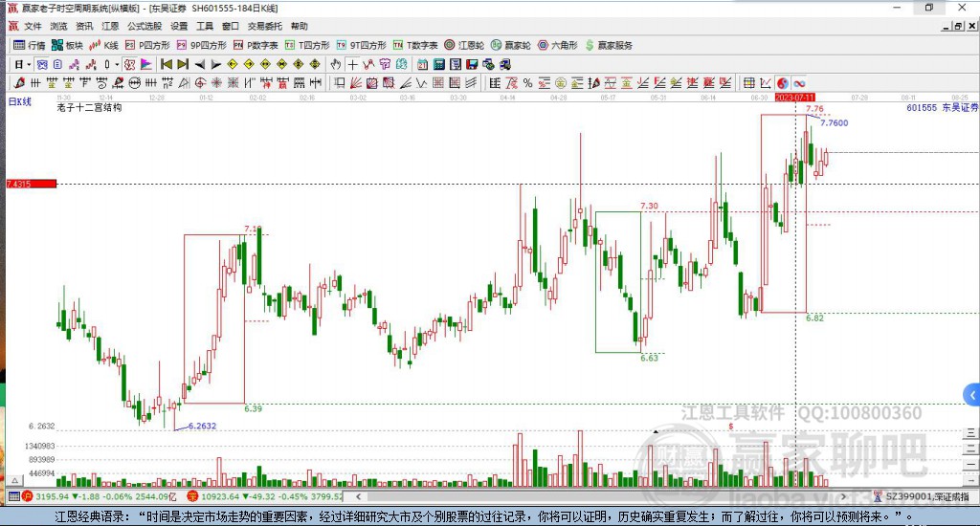The height and width of the screenshot is (526, 980).
Task: Select the 老子十二宫结构 chart label
Action: click(x=89, y=107)
